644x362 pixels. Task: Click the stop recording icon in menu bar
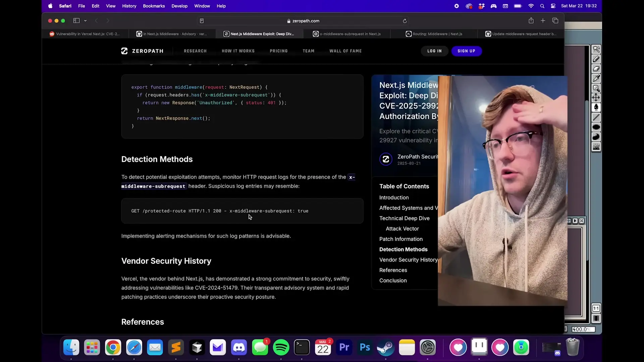(x=457, y=6)
